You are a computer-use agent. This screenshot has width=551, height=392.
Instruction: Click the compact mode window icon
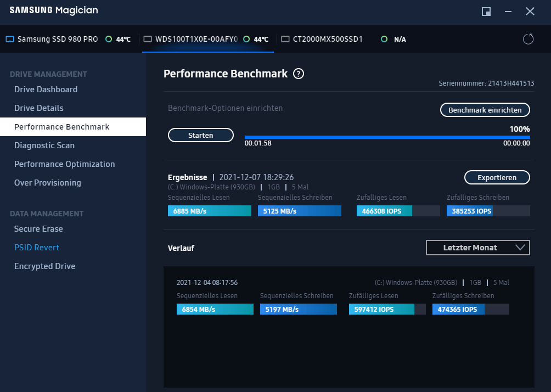tap(486, 12)
